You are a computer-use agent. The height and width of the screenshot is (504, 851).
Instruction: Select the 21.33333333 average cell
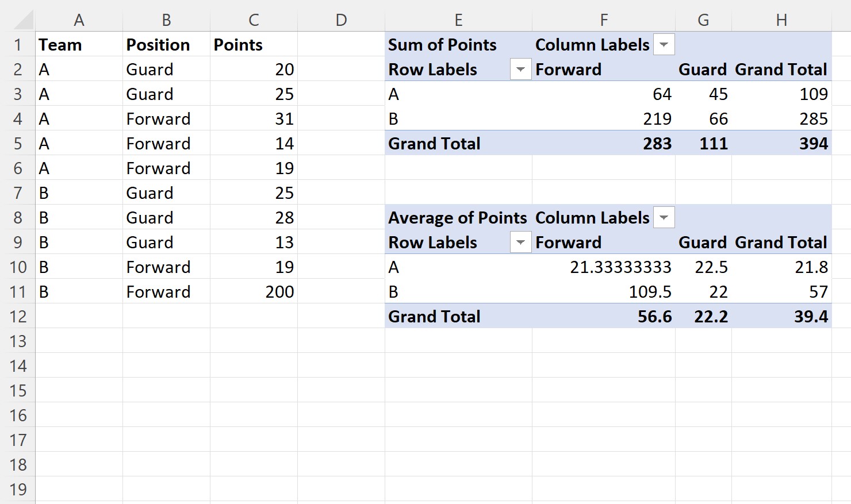pyautogui.click(x=604, y=267)
